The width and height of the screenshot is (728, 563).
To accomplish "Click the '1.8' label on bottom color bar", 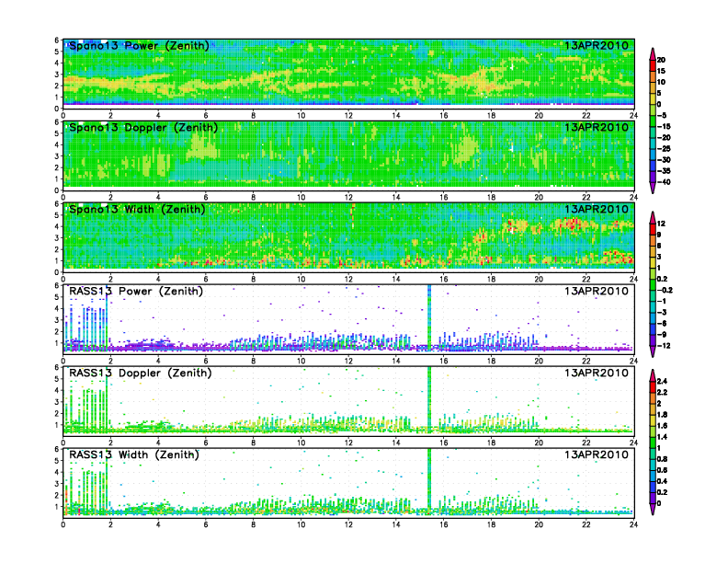I will coord(663,414).
